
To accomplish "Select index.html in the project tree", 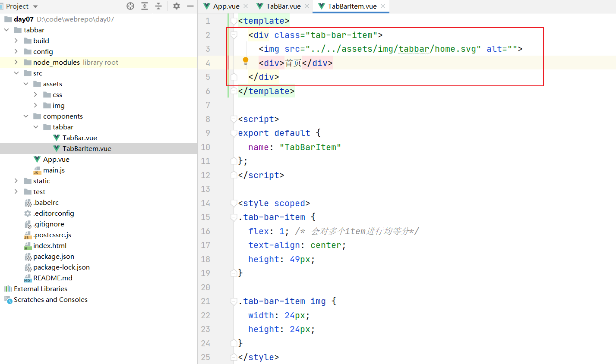I will pyautogui.click(x=50, y=245).
